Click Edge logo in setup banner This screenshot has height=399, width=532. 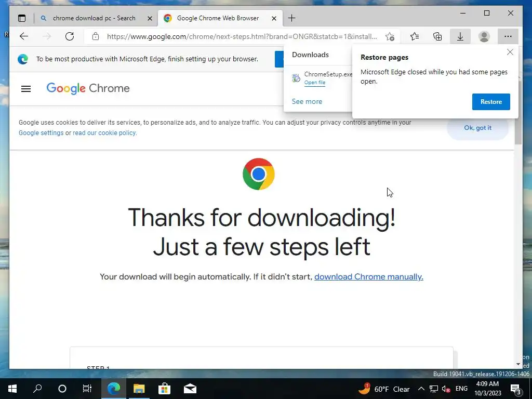23,59
